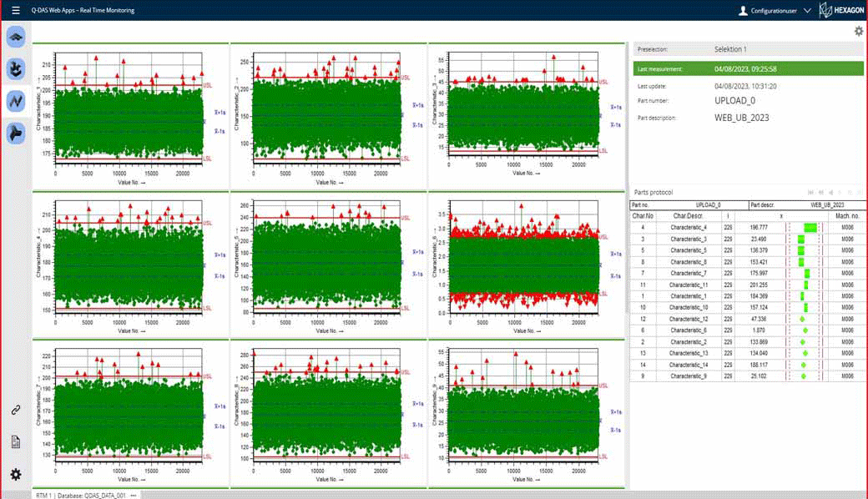The image size is (868, 499).
Task: Click the first app icon in left sidebar
Action: [x=16, y=37]
